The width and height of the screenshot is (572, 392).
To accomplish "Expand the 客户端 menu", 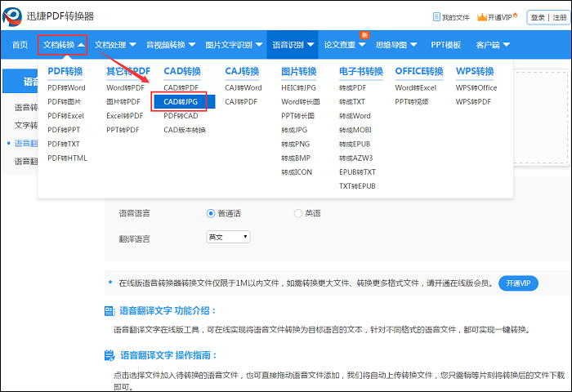I will tap(493, 45).
